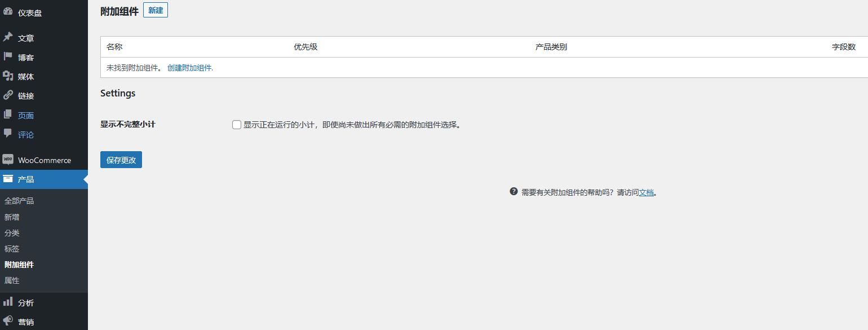Click the WooCommerce logo icon
This screenshot has width=868, height=330.
[8, 160]
